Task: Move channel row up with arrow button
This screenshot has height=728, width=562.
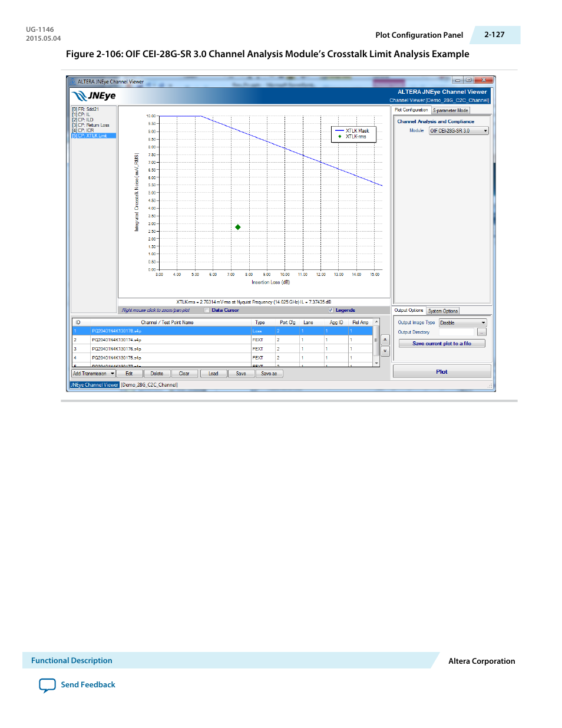Action: click(x=385, y=340)
